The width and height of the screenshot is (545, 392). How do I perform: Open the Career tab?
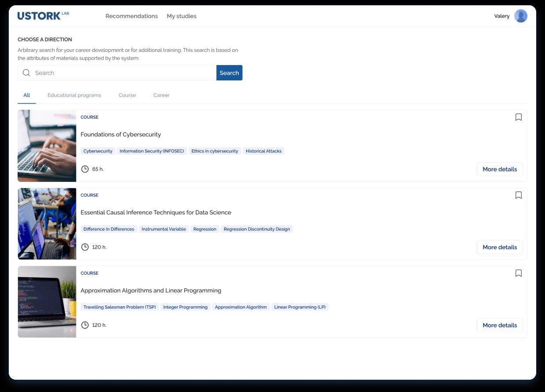pyautogui.click(x=161, y=95)
